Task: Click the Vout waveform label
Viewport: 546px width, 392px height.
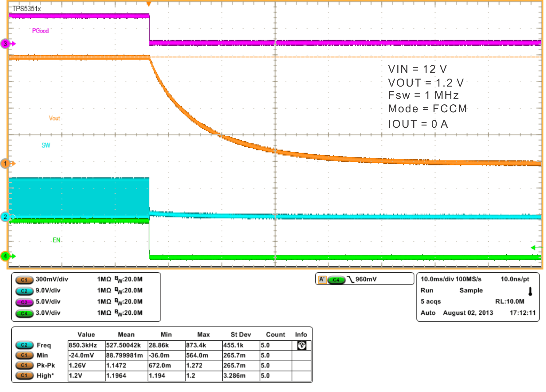Action: (x=54, y=118)
